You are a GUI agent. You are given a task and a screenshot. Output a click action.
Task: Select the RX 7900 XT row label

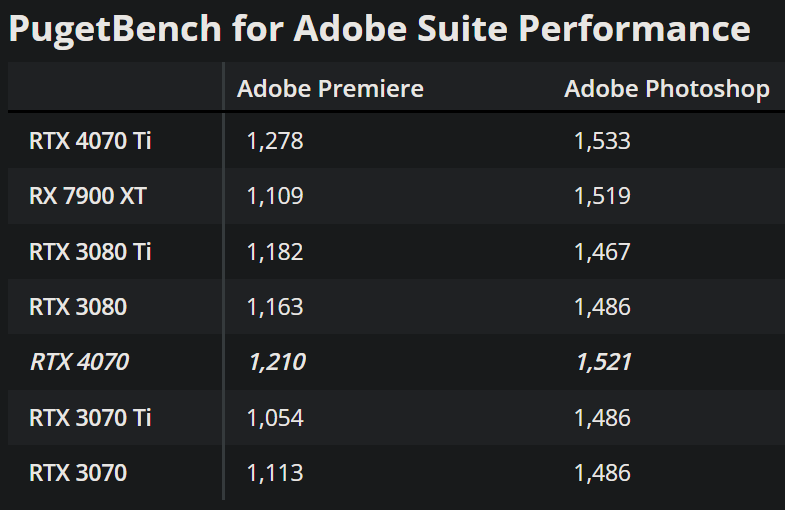(x=88, y=196)
